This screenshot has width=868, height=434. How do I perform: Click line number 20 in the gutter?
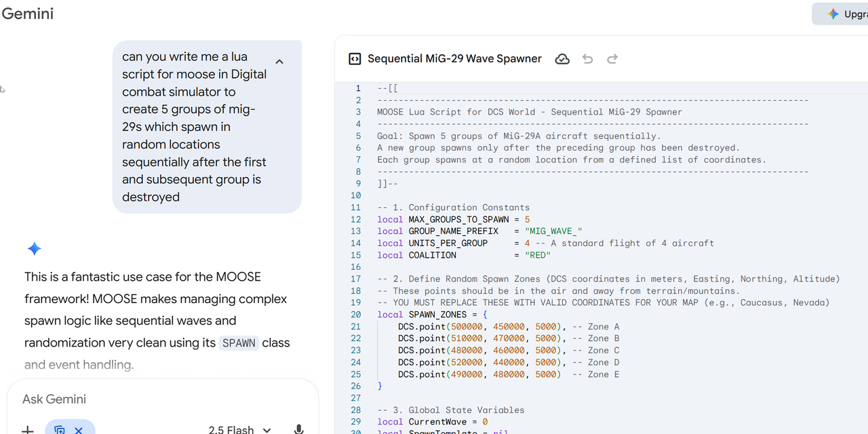[x=356, y=315]
